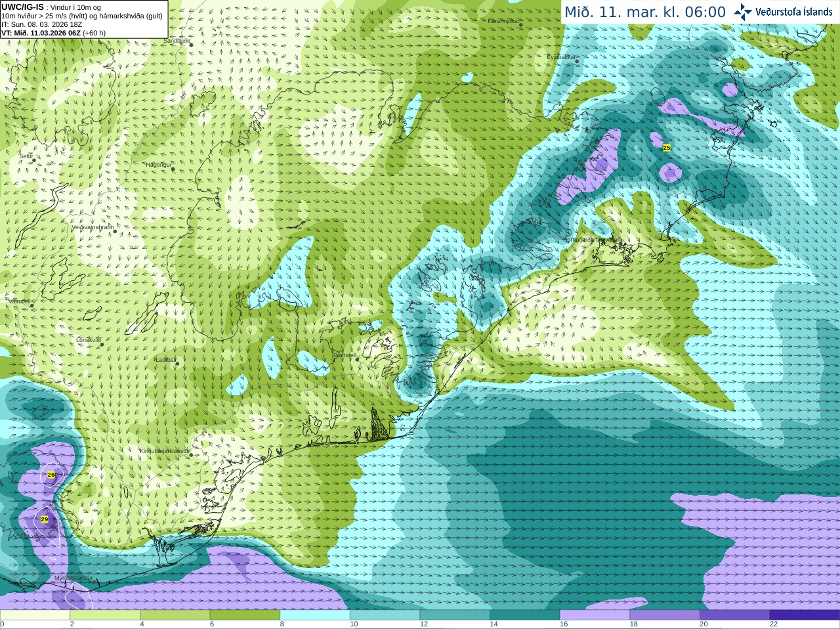Select the Hágöngur station label

(x=157, y=165)
